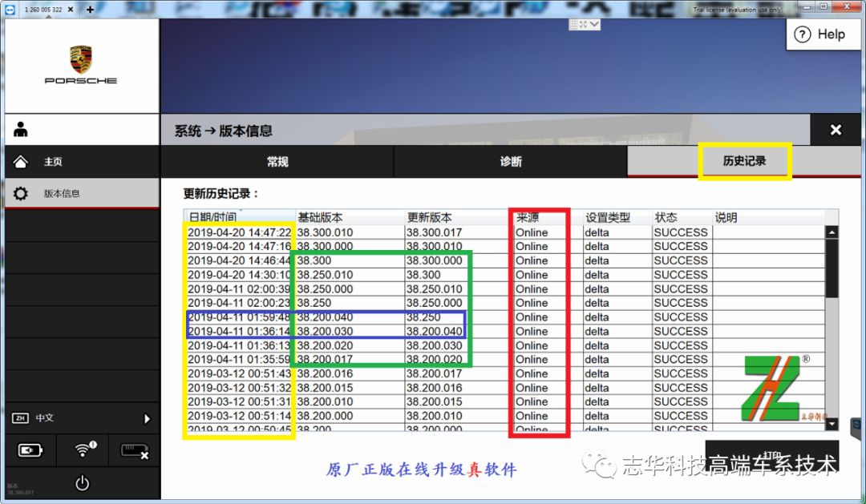Switch to the 历史记录 tab
This screenshot has height=504, width=866.
[x=743, y=161]
